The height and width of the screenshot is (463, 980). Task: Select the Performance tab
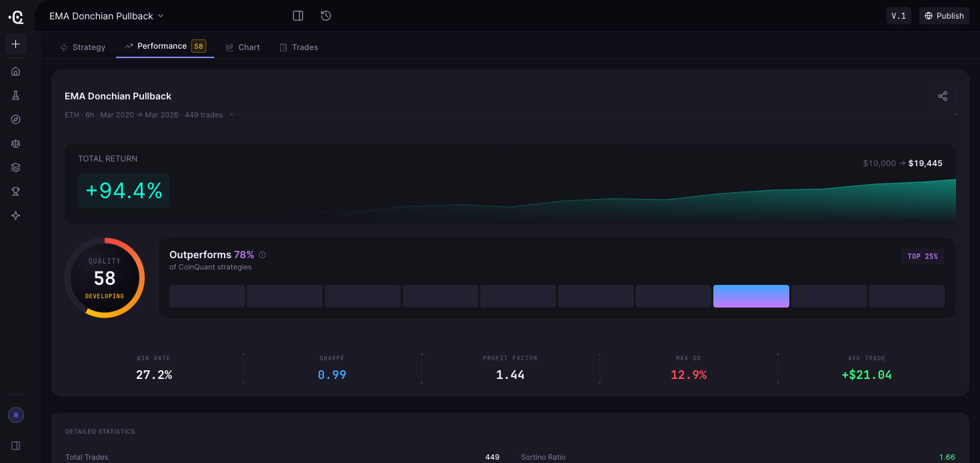click(165, 46)
